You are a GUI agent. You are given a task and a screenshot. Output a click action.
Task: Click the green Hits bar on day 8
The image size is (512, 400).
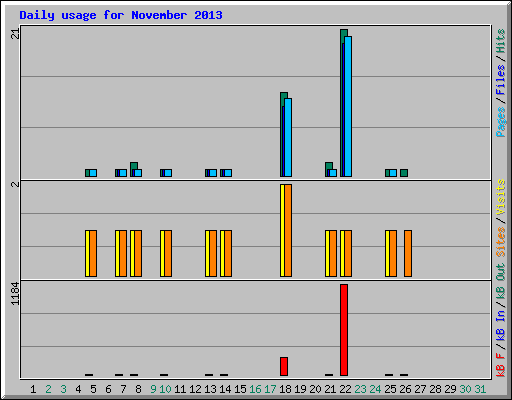point(134,166)
